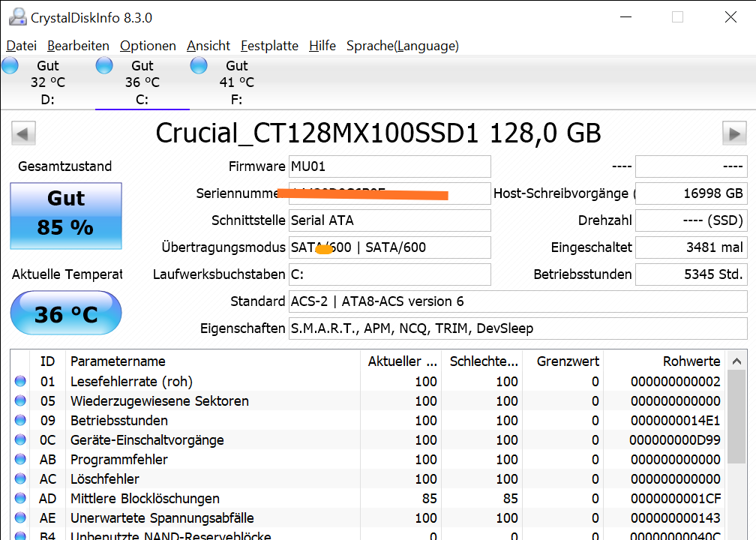Click the Schlechte... column header
756x540 pixels.
481,361
